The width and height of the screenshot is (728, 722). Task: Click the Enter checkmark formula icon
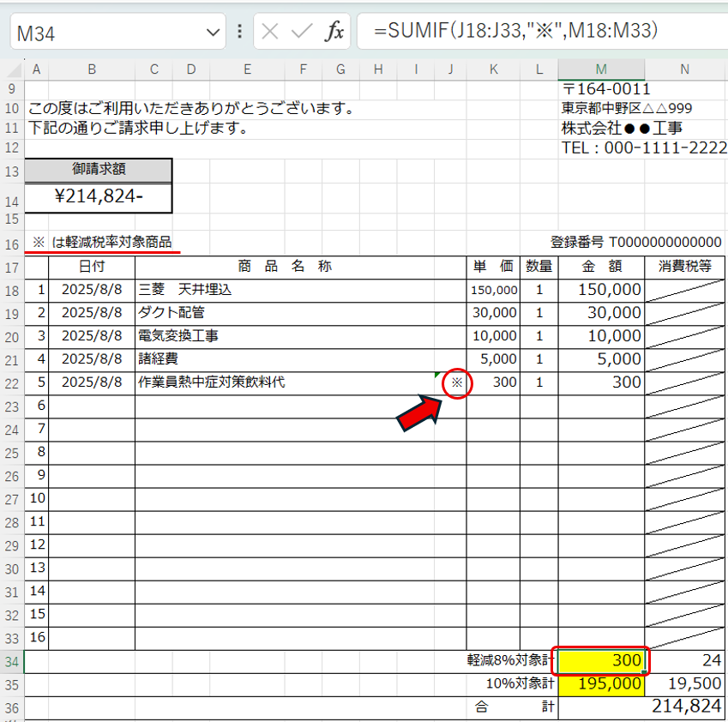[x=301, y=32]
